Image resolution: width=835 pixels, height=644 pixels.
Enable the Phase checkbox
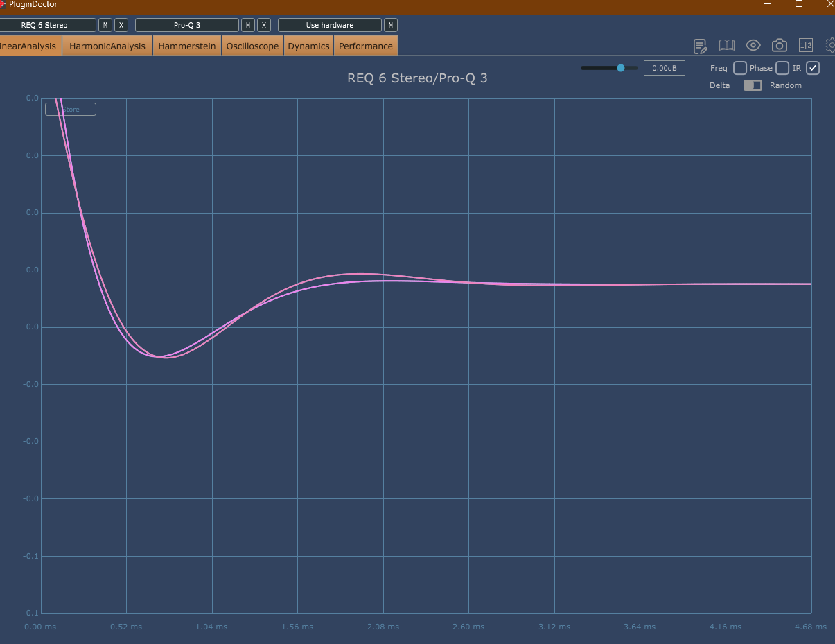(782, 68)
